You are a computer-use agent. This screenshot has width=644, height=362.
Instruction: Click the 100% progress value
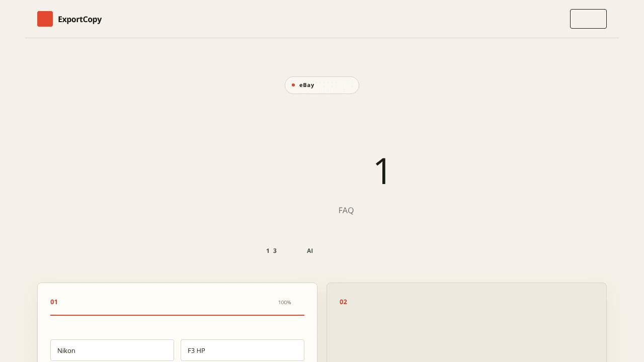tap(285, 302)
